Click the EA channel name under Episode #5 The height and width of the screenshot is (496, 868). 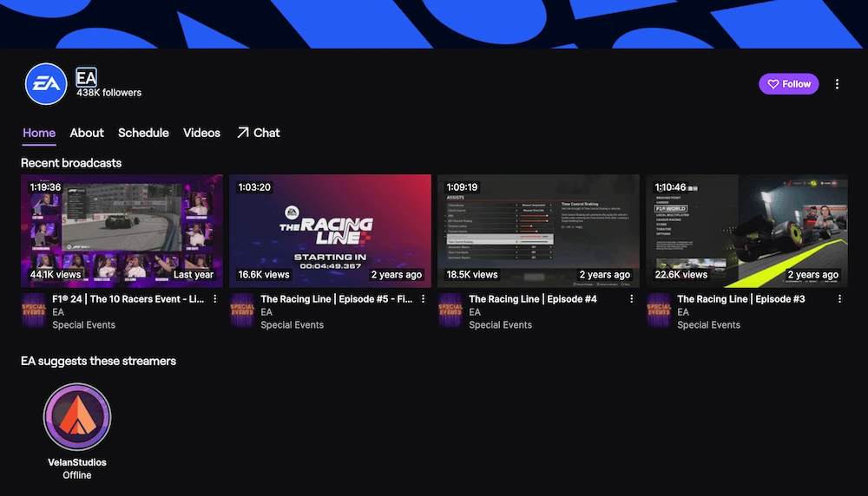pyautogui.click(x=266, y=312)
